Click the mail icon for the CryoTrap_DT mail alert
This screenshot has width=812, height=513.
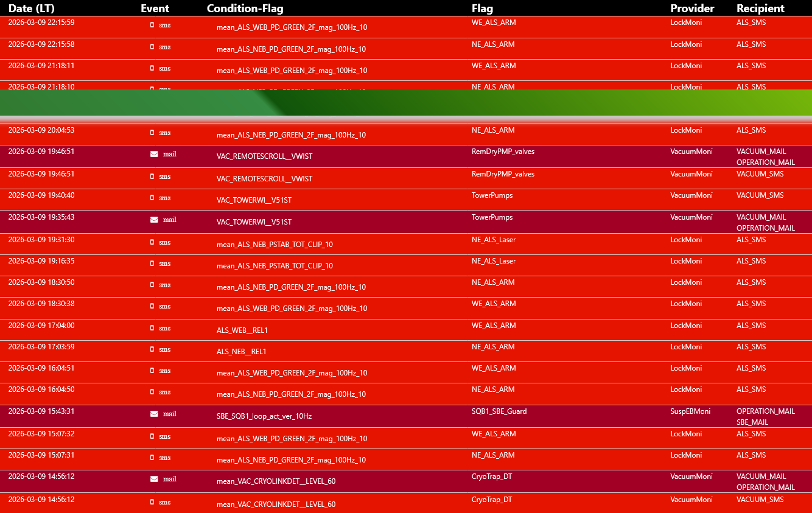pos(154,479)
